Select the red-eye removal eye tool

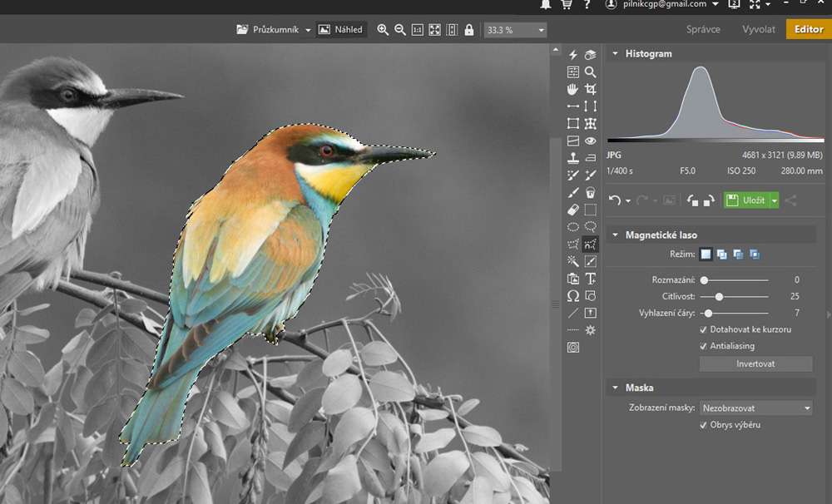click(591, 141)
